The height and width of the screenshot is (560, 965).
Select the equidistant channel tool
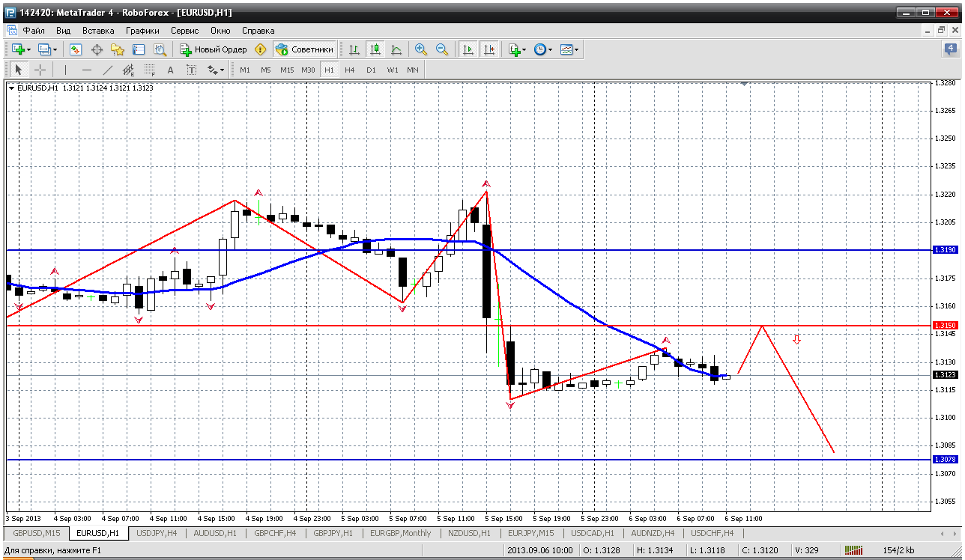[129, 70]
